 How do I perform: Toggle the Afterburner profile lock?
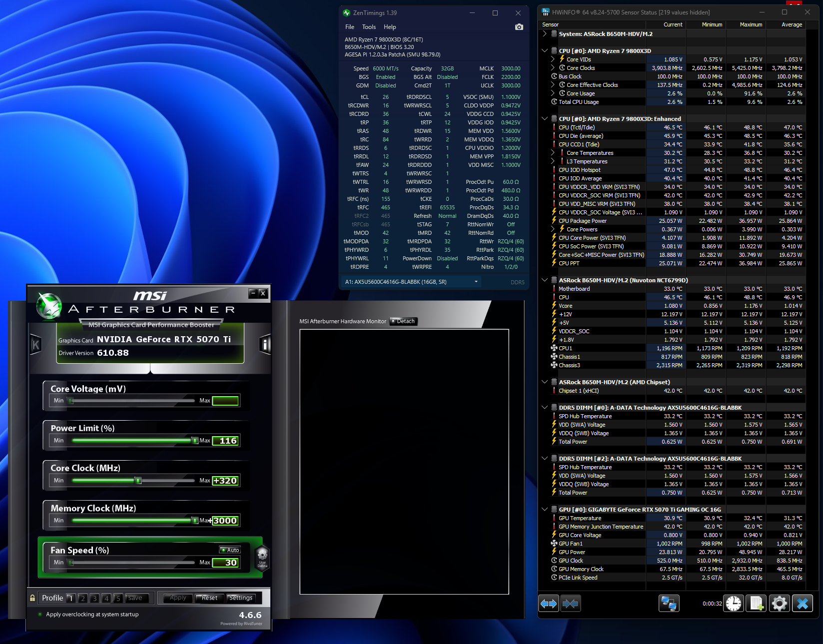click(32, 598)
